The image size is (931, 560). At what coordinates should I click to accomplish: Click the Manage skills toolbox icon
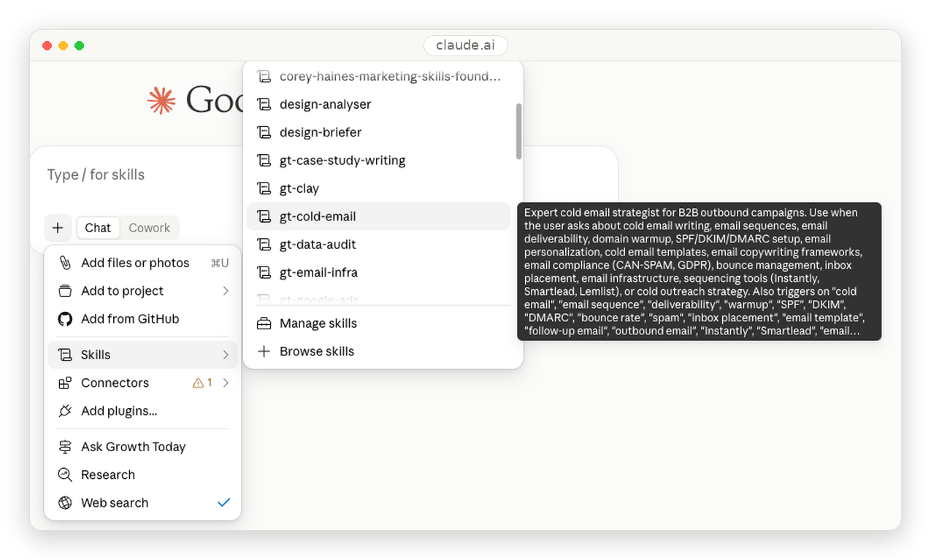click(x=264, y=323)
